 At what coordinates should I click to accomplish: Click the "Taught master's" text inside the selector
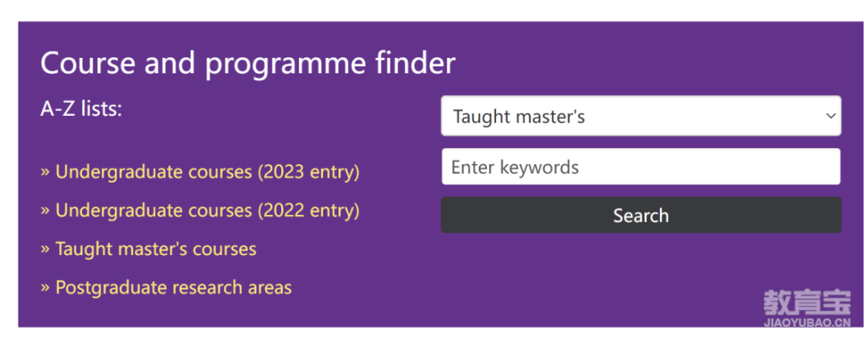pyautogui.click(x=518, y=117)
